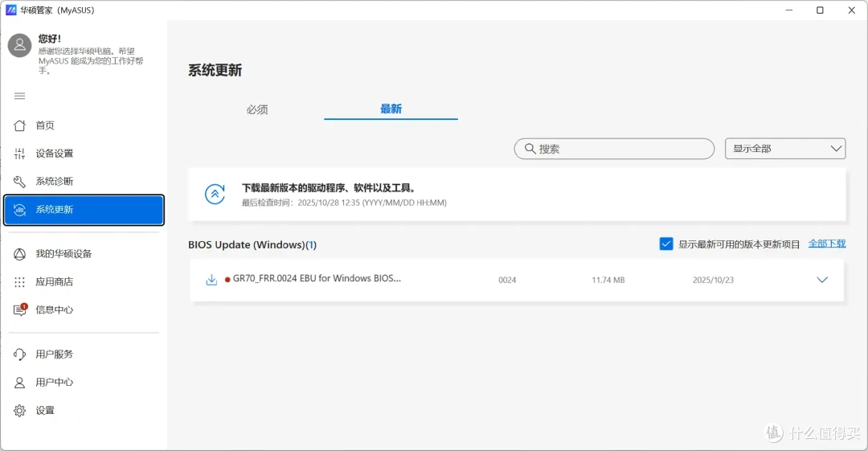The image size is (868, 451).
Task: Click BIOS Update (Windows)(1) heading
Action: tap(252, 244)
